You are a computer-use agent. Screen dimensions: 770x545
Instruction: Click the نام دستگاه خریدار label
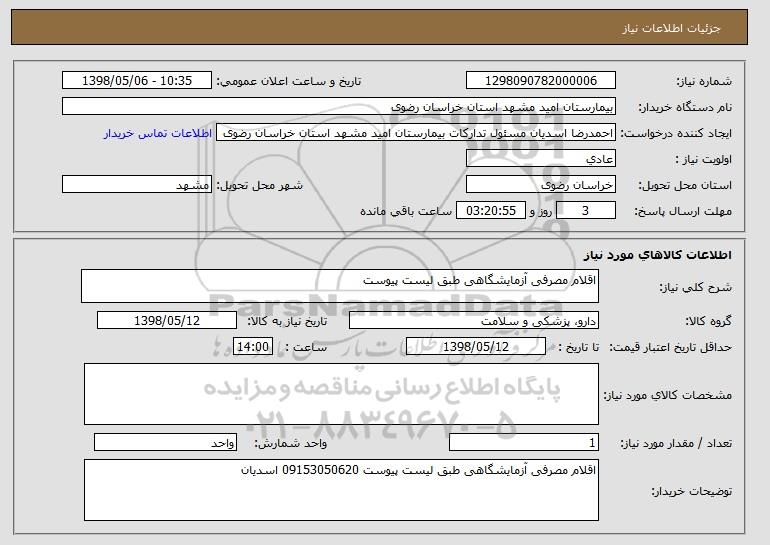click(x=685, y=107)
